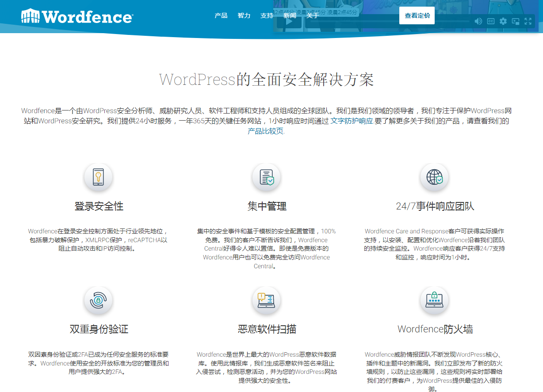Open video settings gear

pyautogui.click(x=503, y=21)
